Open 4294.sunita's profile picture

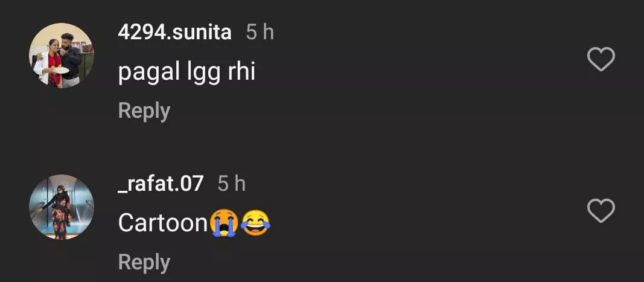coord(62,56)
